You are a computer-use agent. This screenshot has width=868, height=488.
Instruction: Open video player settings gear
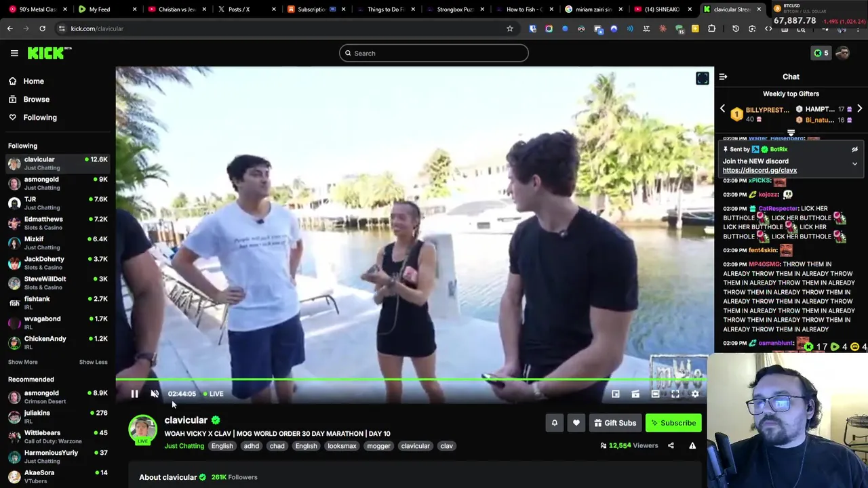coord(695,394)
